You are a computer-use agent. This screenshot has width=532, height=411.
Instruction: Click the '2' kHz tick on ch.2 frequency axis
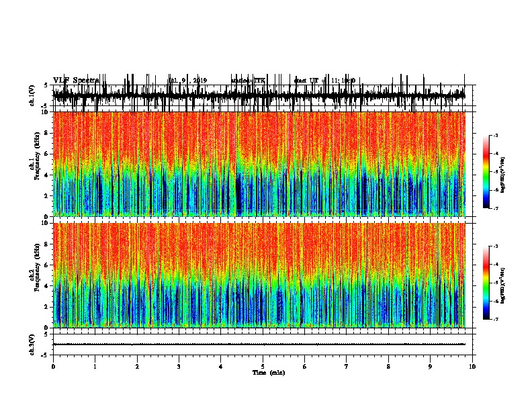pos(46,307)
